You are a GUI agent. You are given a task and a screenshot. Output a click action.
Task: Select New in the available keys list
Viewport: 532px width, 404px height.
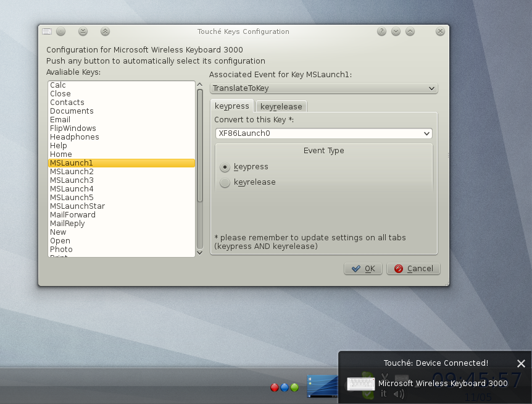122,232
